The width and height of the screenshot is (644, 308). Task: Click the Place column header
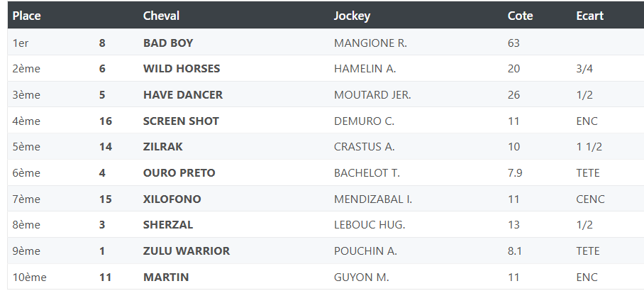(27, 16)
